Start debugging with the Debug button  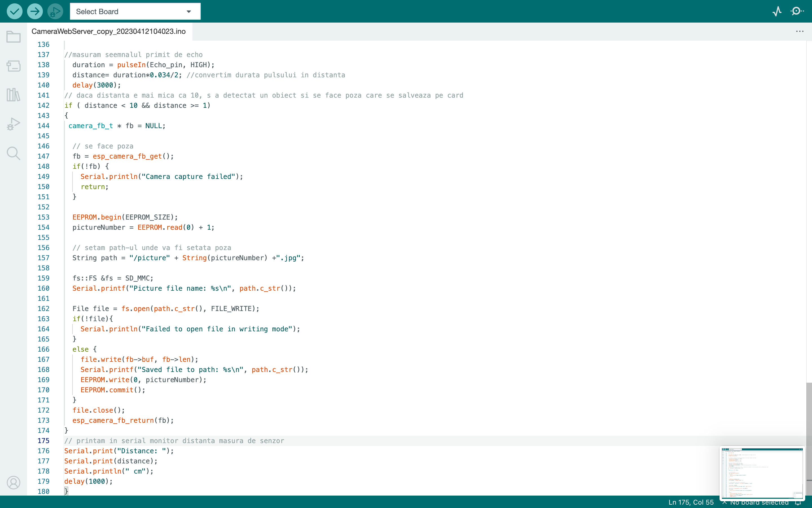click(x=55, y=11)
